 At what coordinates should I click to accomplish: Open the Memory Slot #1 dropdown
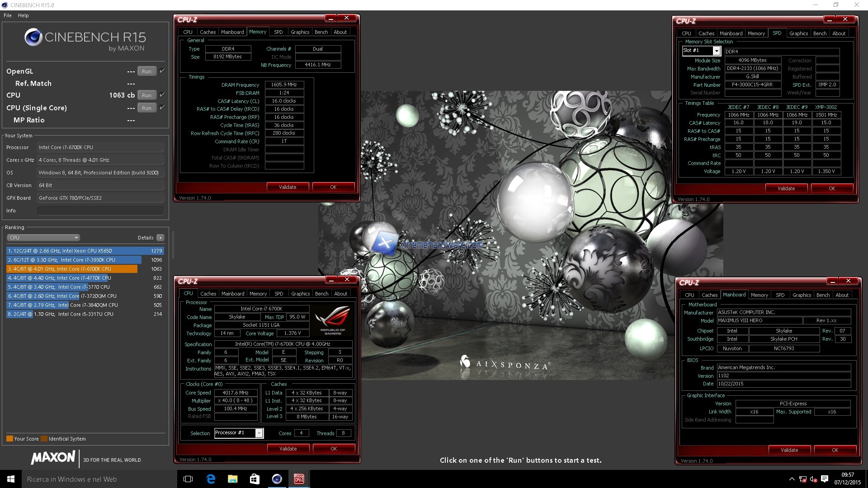[x=717, y=51]
